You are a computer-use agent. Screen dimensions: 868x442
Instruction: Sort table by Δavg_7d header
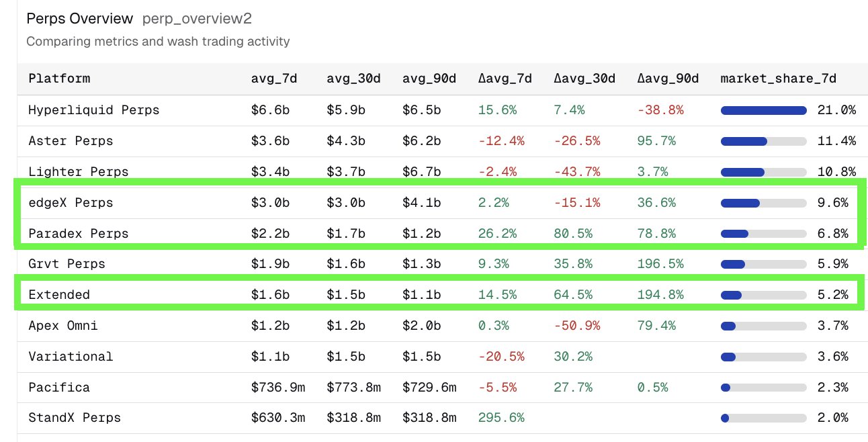tap(505, 79)
